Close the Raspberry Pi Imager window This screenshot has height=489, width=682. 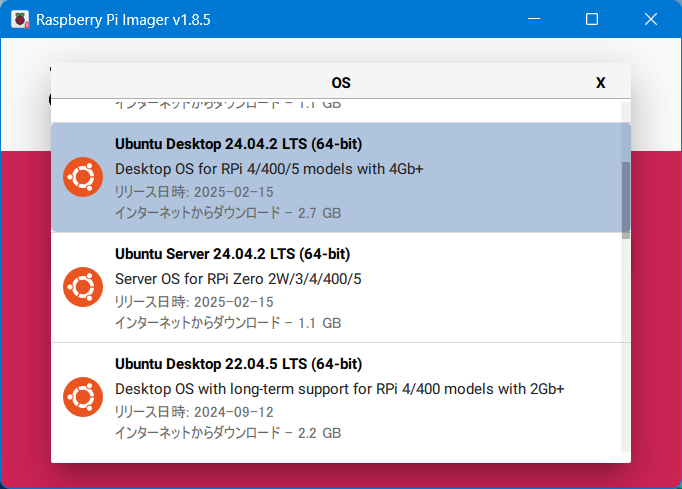click(x=651, y=19)
